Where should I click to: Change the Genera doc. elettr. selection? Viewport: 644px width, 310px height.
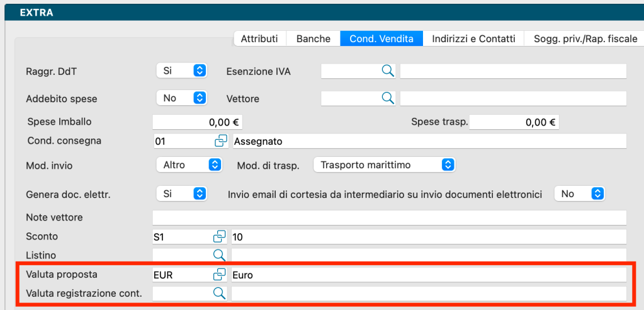pyautogui.click(x=182, y=194)
